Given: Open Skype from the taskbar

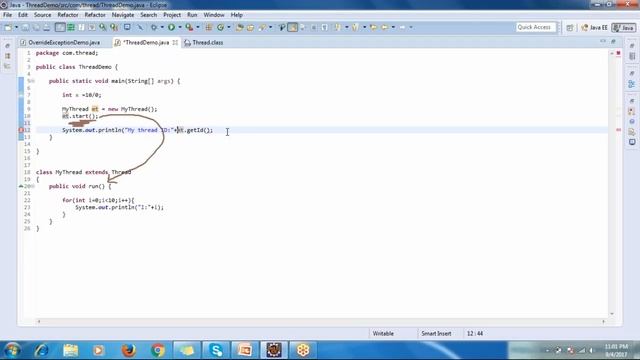Looking at the screenshot, I should tap(216, 350).
